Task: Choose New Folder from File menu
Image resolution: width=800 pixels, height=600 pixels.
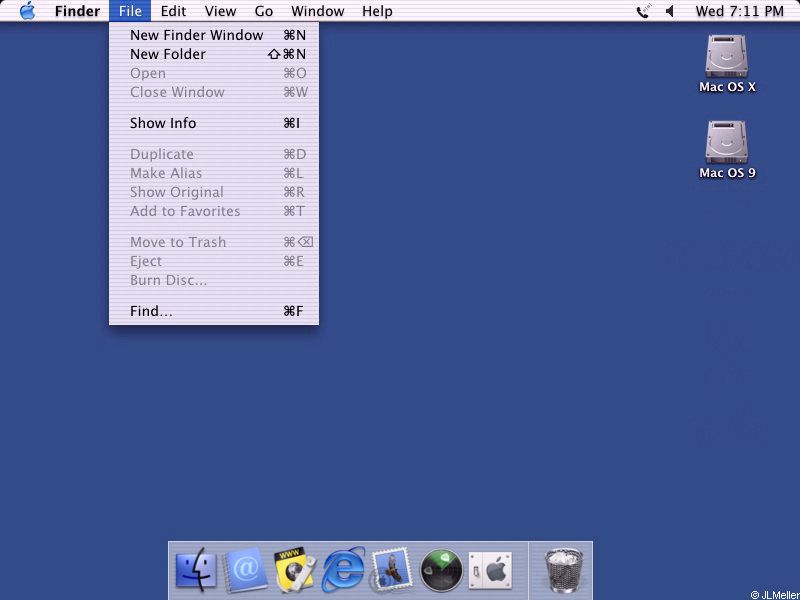Action: pyautogui.click(x=214, y=54)
